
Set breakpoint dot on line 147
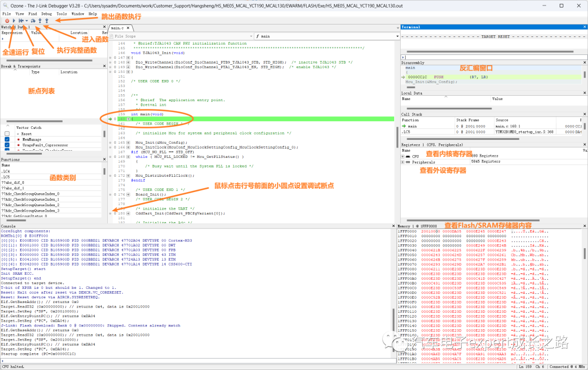[x=110, y=58]
